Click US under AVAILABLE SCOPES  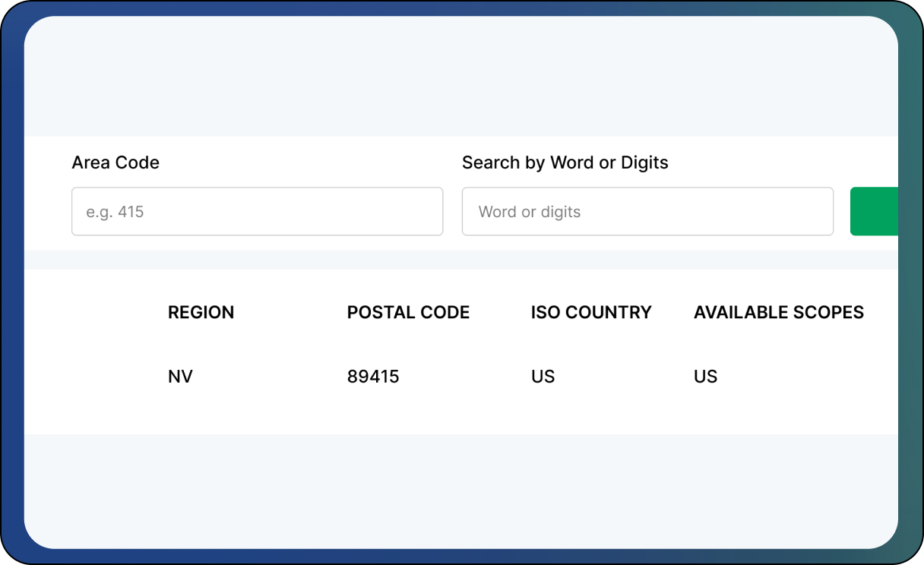point(705,377)
